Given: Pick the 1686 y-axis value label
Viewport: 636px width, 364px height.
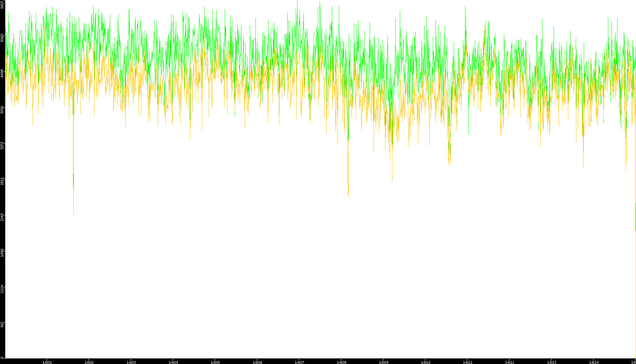Looking at the screenshot, I should point(2,252).
